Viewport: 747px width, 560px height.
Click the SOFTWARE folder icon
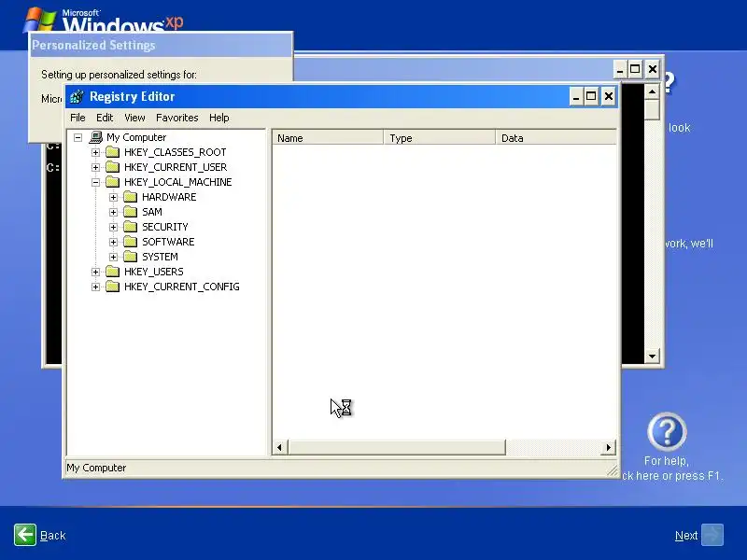click(x=130, y=242)
